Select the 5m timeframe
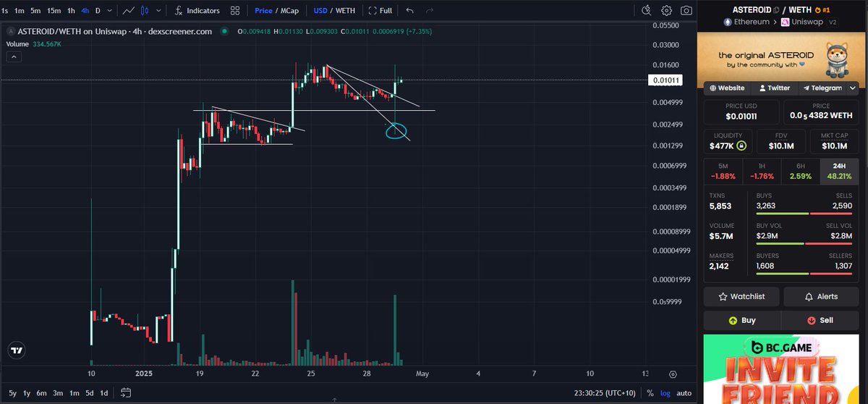Viewport: 868px width, 404px height. (35, 11)
